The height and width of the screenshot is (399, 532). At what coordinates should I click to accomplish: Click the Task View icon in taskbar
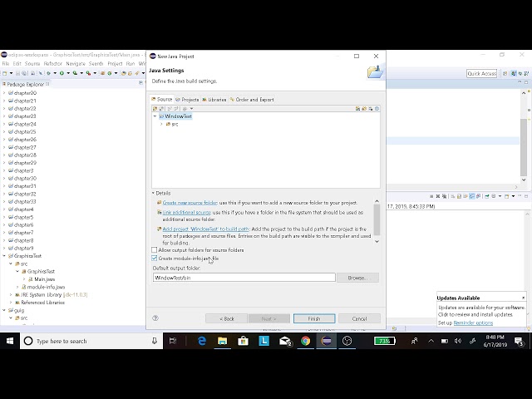[173, 341]
